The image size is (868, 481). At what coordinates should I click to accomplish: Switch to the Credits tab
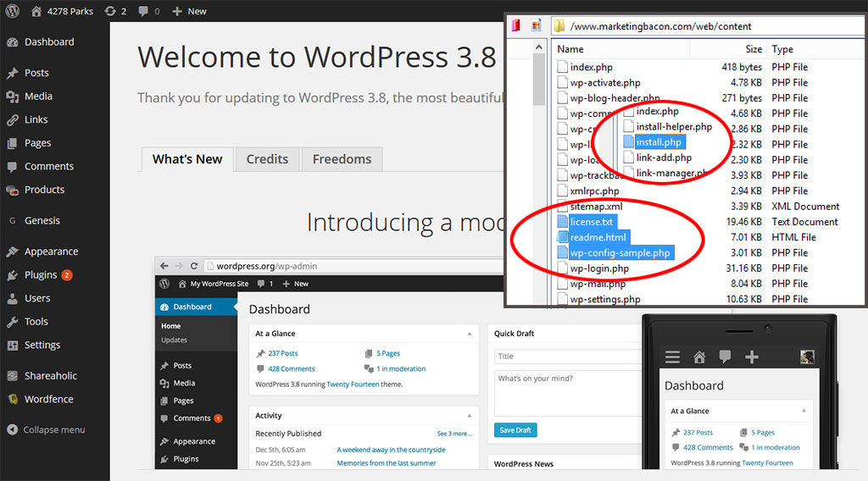267,159
